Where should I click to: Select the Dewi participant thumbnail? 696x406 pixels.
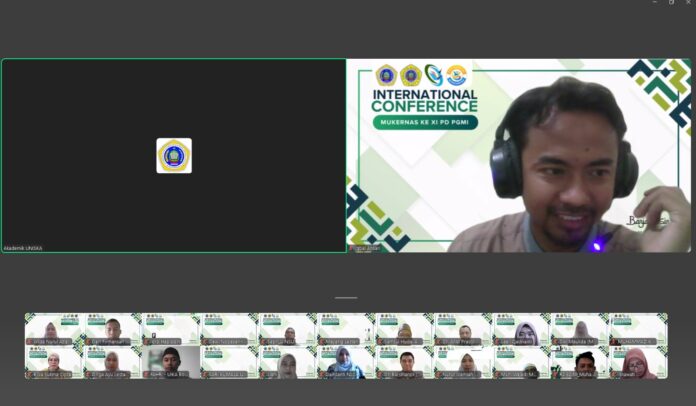(x=229, y=329)
